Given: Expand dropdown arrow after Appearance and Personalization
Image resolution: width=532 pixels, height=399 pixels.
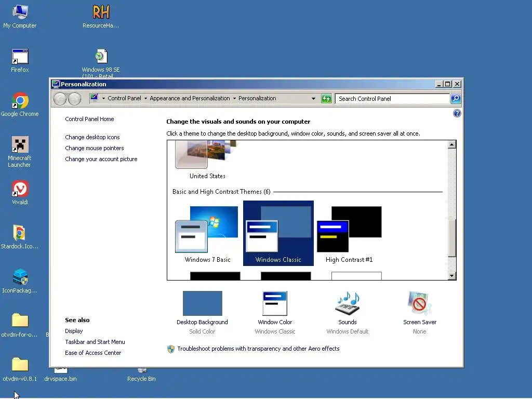Looking at the screenshot, I should 234,98.
